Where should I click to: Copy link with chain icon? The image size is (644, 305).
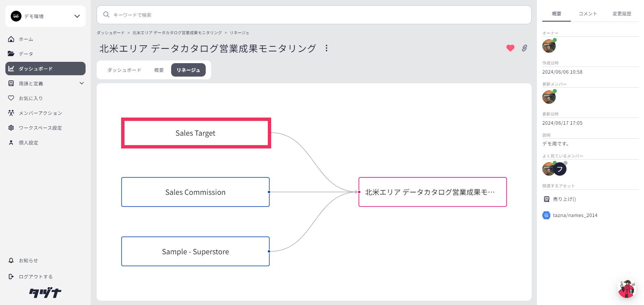click(x=524, y=48)
